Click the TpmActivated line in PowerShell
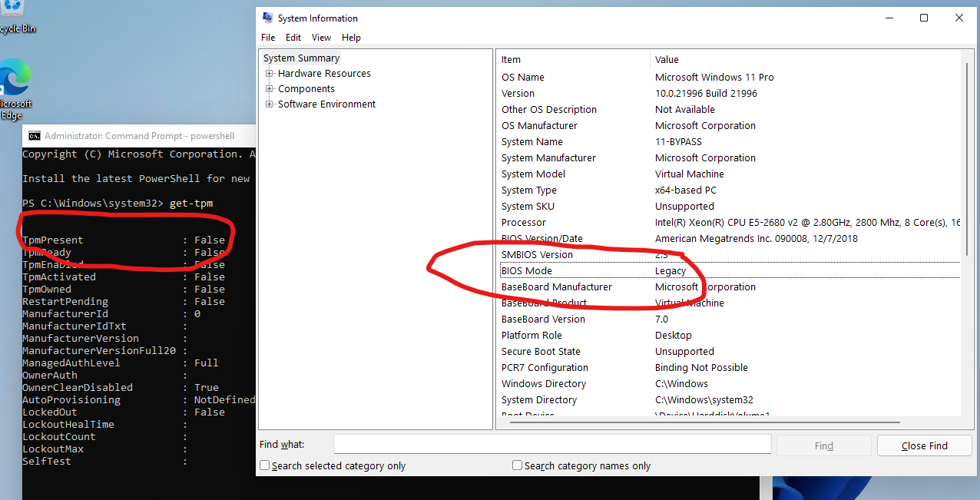This screenshot has height=500, width=980. tap(124, 277)
